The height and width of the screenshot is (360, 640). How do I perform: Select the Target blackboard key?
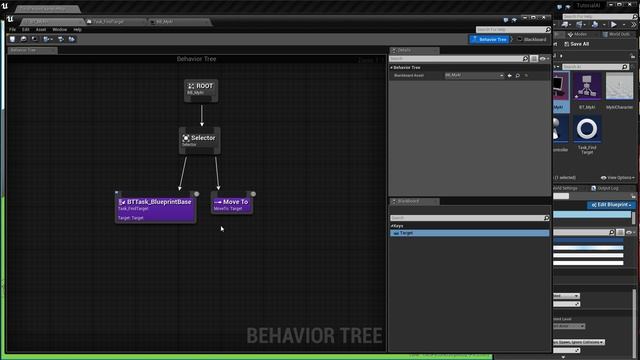click(469, 233)
